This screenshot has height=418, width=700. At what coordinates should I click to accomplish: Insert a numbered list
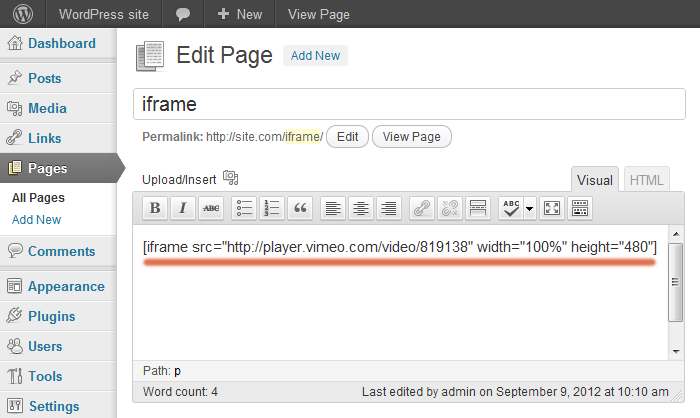click(x=272, y=208)
